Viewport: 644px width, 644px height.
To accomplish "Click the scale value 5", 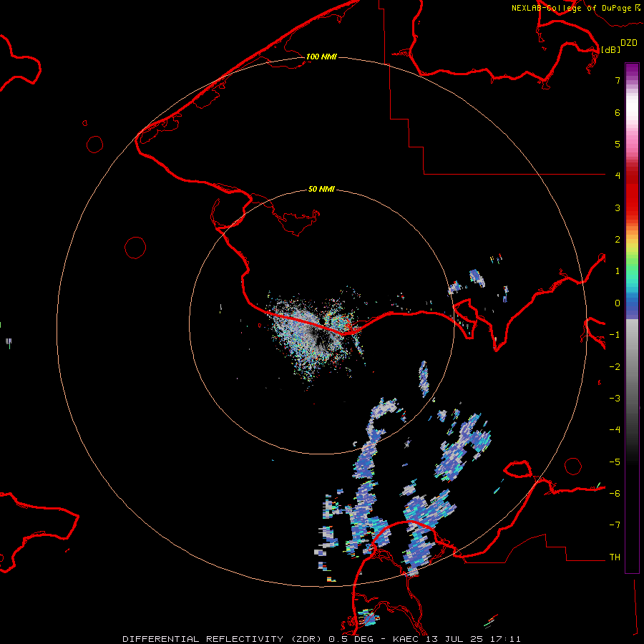I will click(618, 144).
